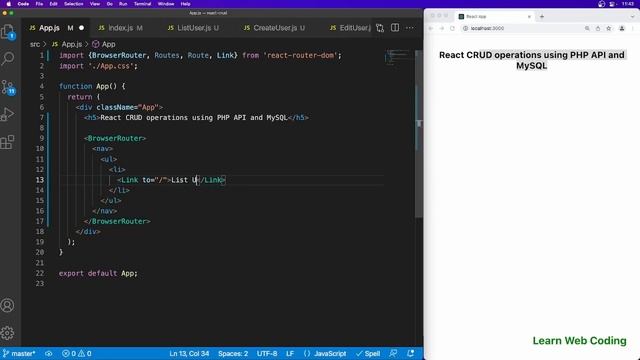The image size is (640, 360).
Task: Click line number 13 in gutter
Action: (x=40, y=180)
